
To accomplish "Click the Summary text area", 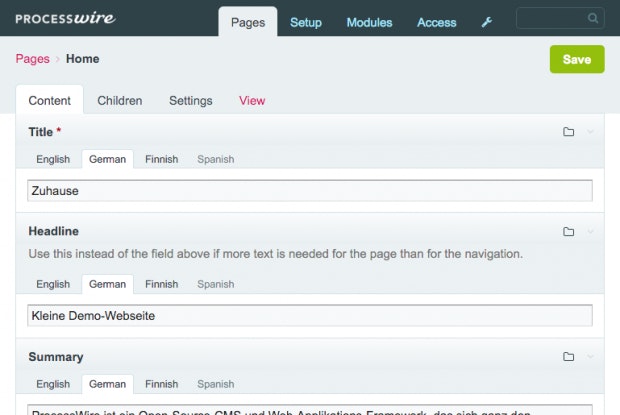I will pyautogui.click(x=310, y=410).
